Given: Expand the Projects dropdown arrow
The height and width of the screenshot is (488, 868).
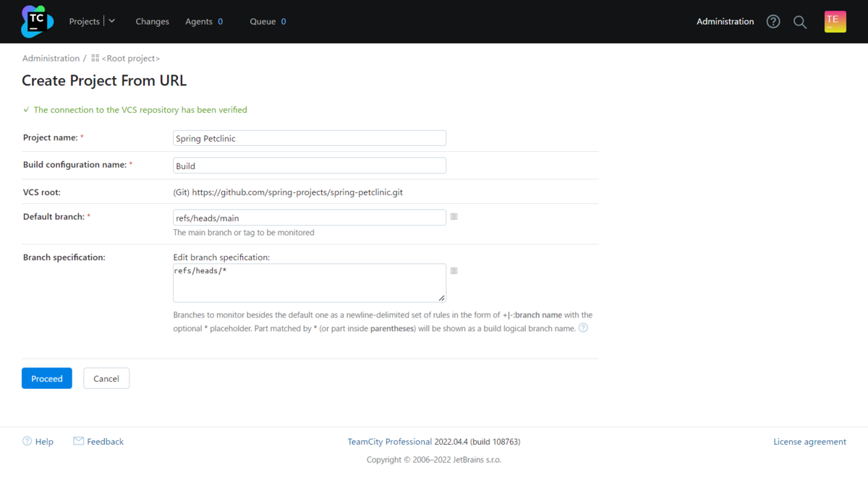Looking at the screenshot, I should 112,22.
